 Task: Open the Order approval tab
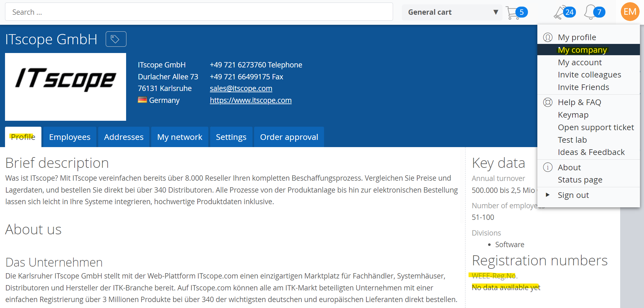click(x=289, y=137)
